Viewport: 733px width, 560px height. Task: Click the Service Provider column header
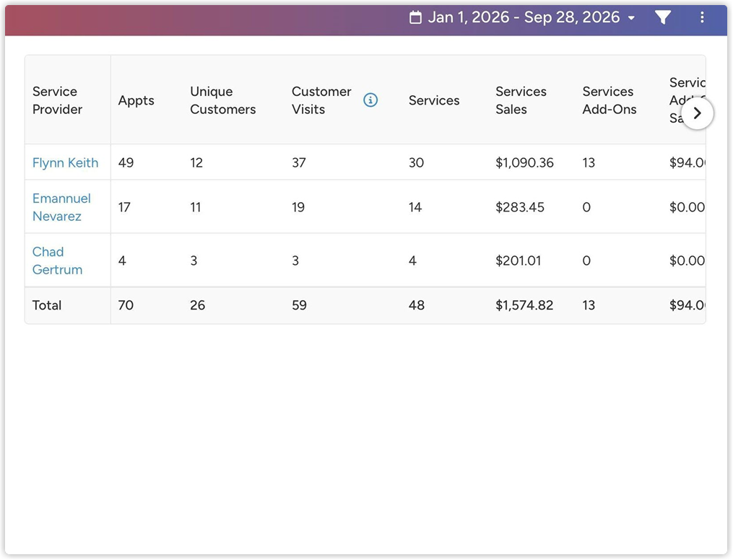tap(58, 100)
